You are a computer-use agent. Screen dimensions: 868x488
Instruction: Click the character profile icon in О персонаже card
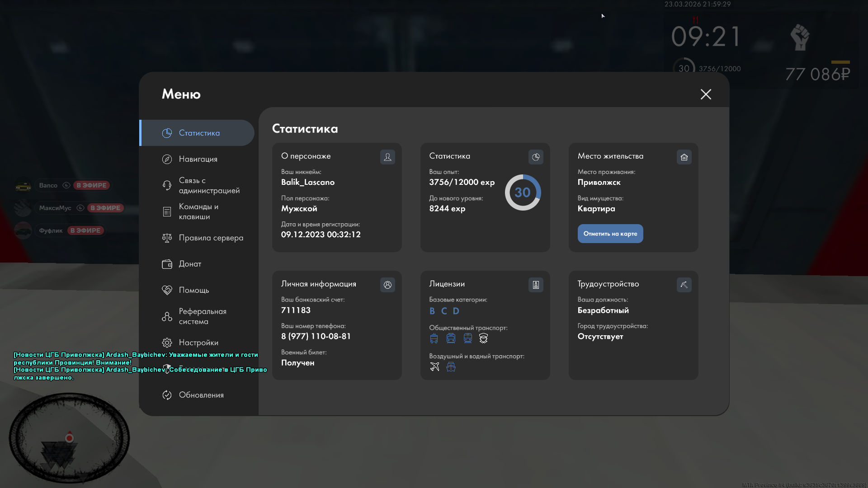tap(387, 157)
